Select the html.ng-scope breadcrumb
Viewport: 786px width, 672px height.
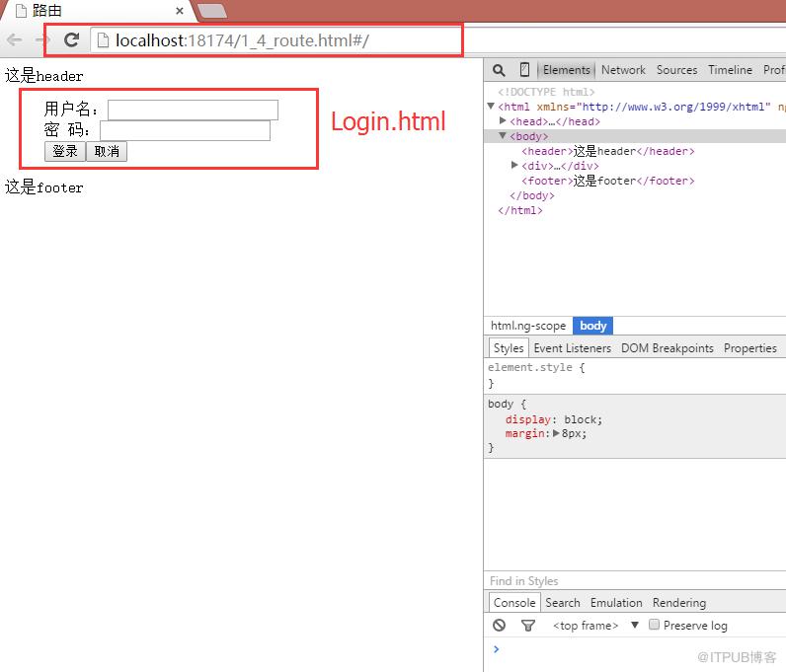point(528,326)
